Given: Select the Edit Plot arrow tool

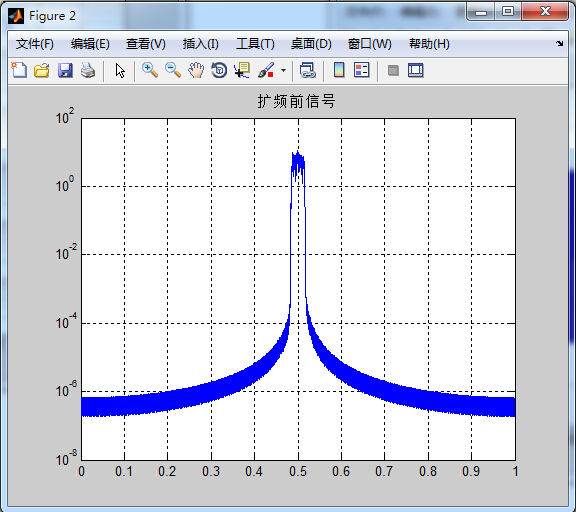Looking at the screenshot, I should click(x=120, y=70).
